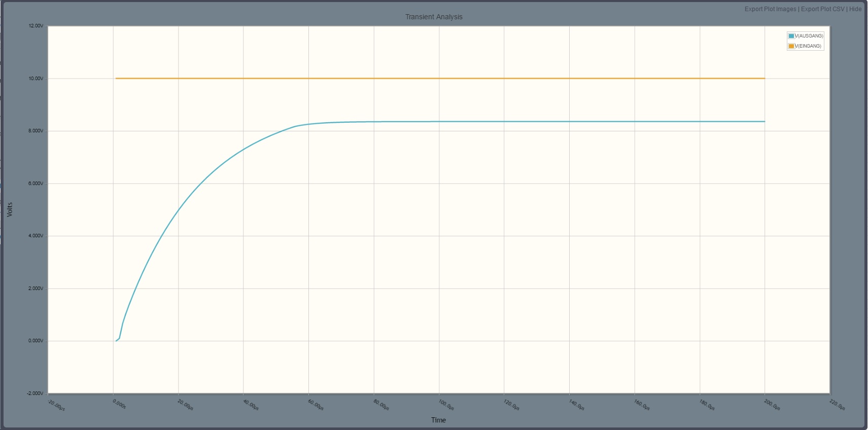Click the orange V(EINGANG) trace line

pyautogui.click(x=440, y=79)
